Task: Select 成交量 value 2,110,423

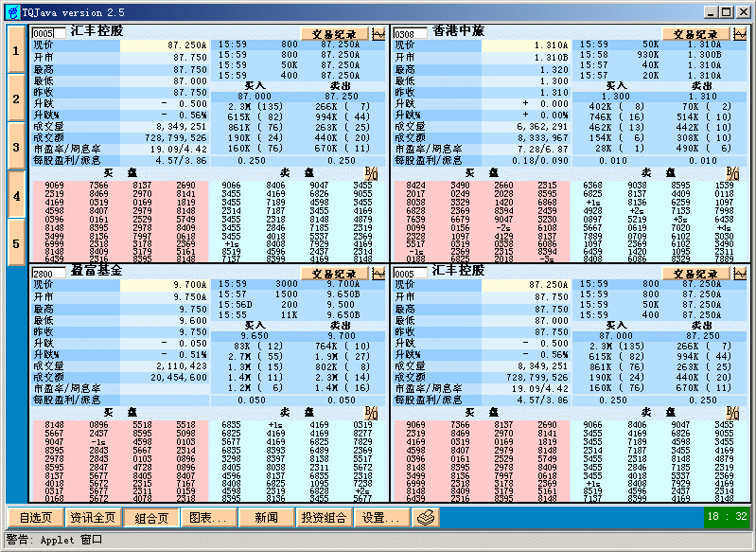Action: tap(182, 366)
